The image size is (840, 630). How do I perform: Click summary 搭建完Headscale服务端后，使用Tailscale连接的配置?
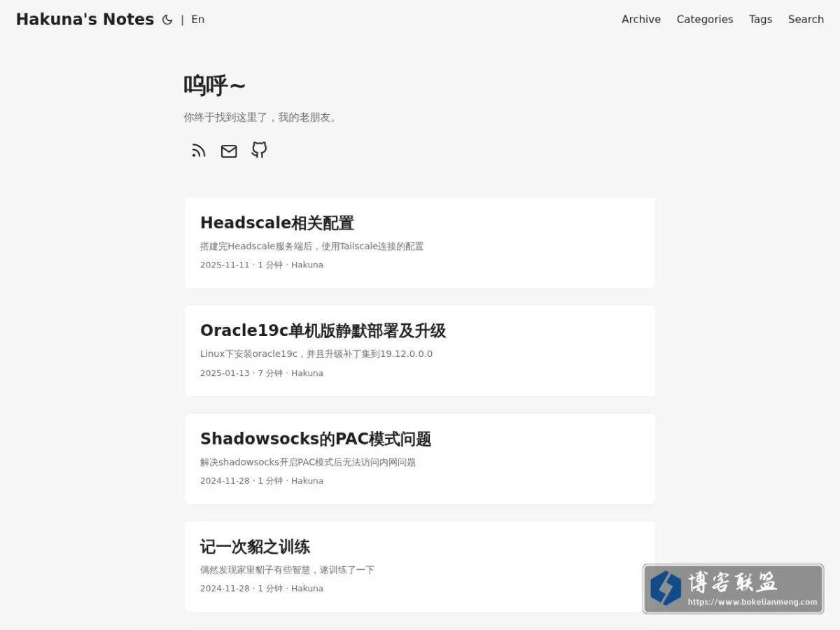(x=311, y=246)
